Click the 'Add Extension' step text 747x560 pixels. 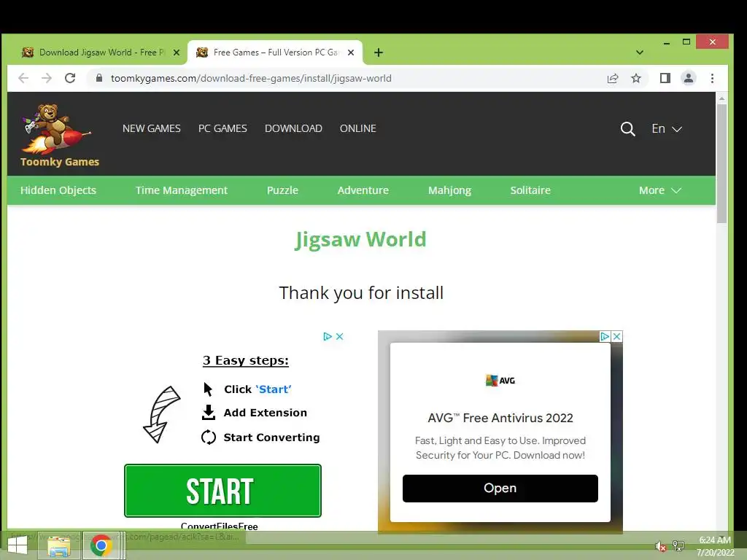pos(266,413)
